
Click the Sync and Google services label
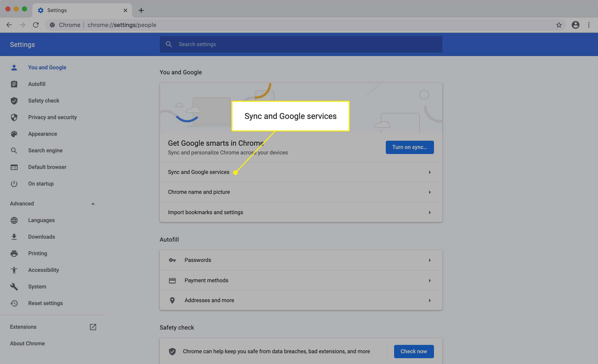(x=199, y=172)
